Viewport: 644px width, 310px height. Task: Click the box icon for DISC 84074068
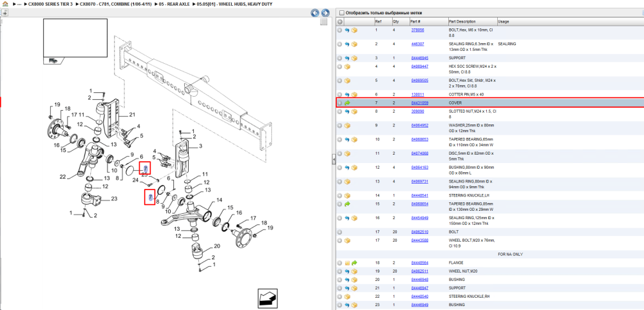pyautogui.click(x=347, y=153)
